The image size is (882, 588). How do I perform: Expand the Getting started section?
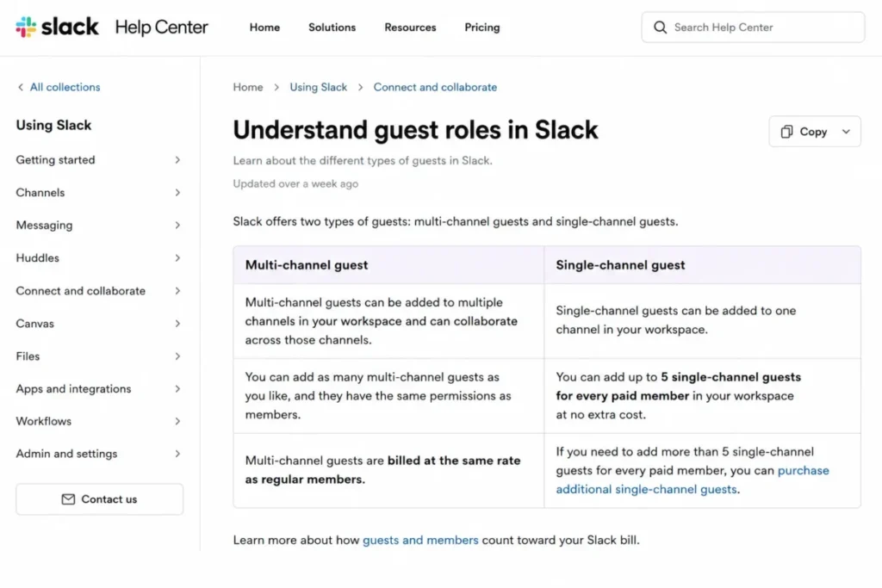pos(177,160)
